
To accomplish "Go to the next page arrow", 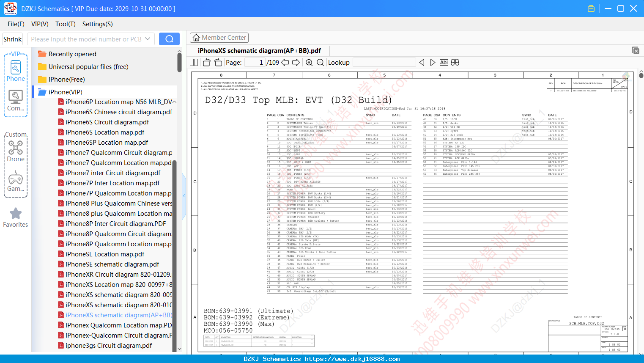I will pyautogui.click(x=296, y=63).
